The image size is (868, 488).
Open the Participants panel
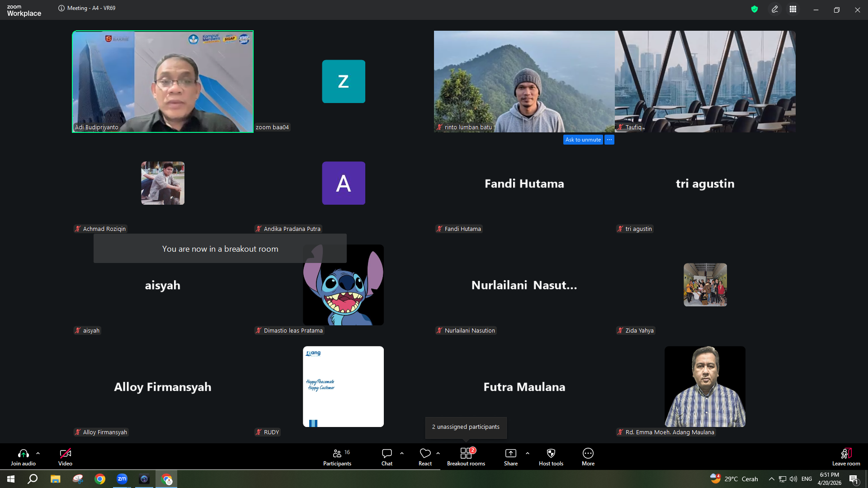(x=337, y=457)
